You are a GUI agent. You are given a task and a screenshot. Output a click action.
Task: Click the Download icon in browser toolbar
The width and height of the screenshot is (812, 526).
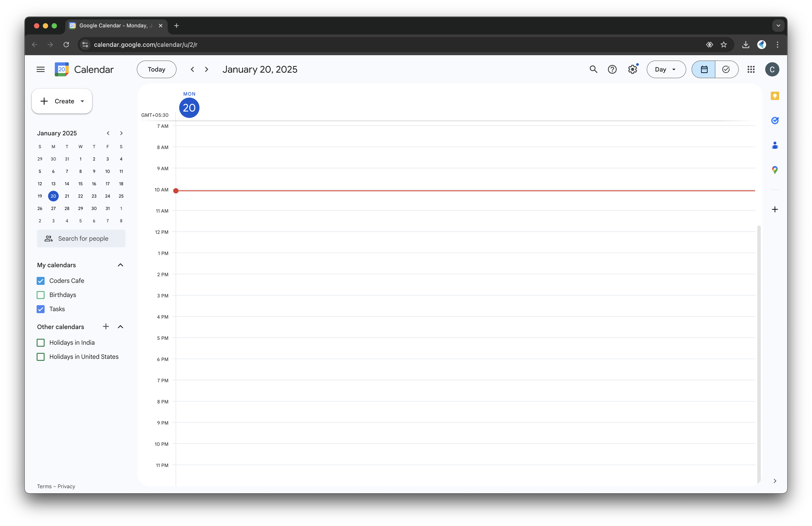coord(744,44)
